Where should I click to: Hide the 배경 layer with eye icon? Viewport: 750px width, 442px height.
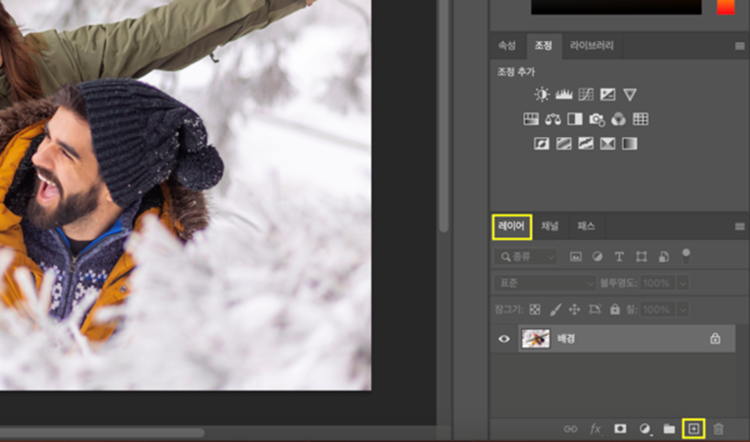pyautogui.click(x=504, y=339)
